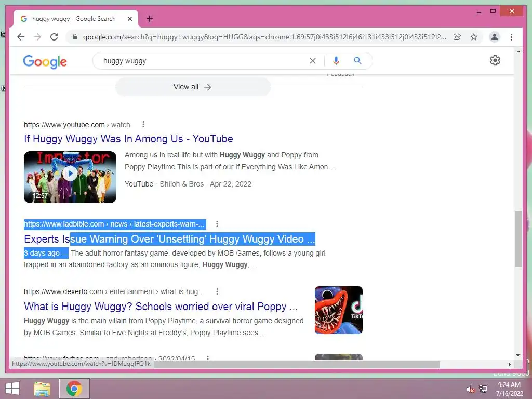The width and height of the screenshot is (532, 399).
Task: Maximize the Chrome window
Action: (493, 11)
